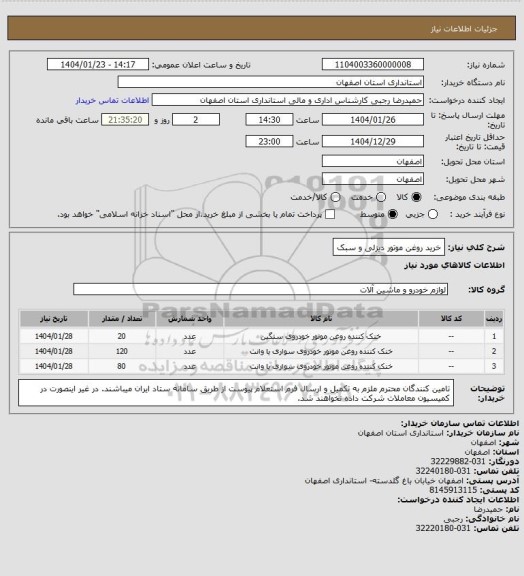
Task: Select the کالا radio button
Action: (416, 197)
